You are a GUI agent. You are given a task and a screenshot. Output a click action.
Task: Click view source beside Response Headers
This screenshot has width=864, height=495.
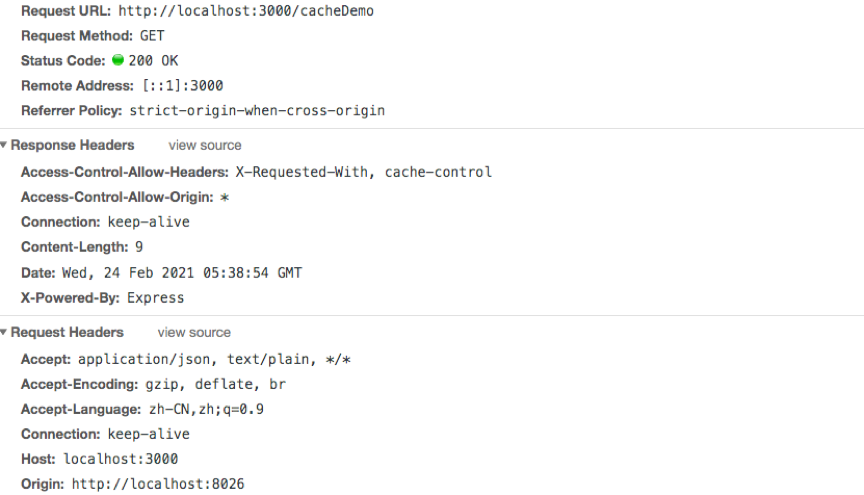(x=204, y=145)
